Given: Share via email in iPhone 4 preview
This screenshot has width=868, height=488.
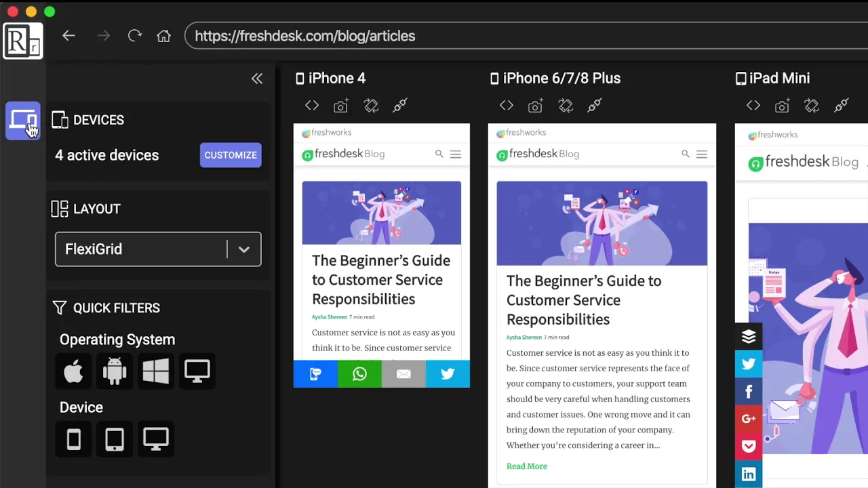Looking at the screenshot, I should 403,374.
